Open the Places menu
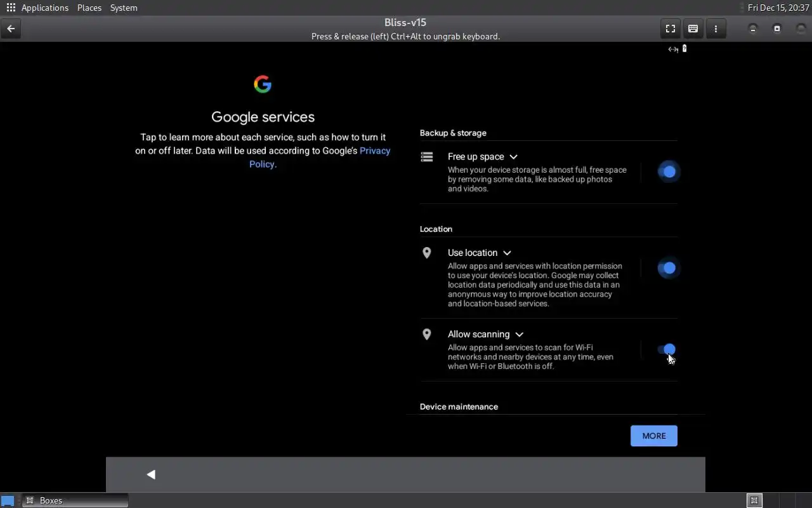 (89, 8)
